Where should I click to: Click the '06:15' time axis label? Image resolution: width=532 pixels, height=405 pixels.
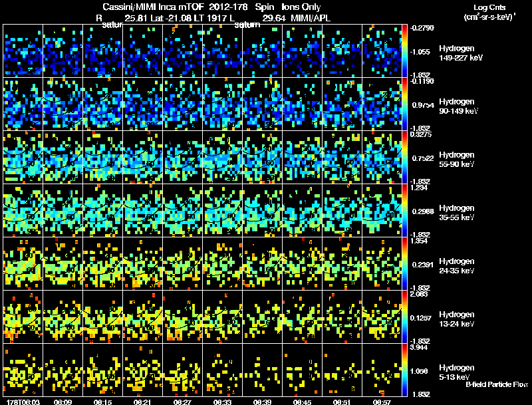click(x=102, y=402)
